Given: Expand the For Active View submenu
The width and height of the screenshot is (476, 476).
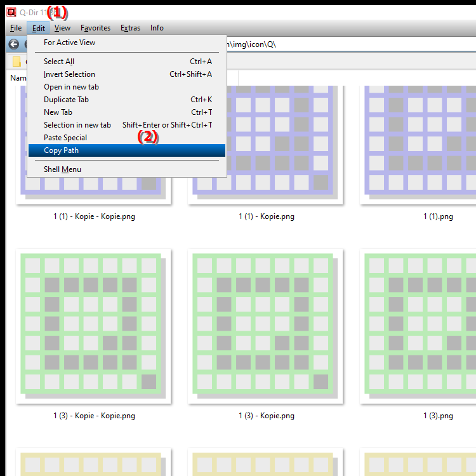Looking at the screenshot, I should (127, 43).
